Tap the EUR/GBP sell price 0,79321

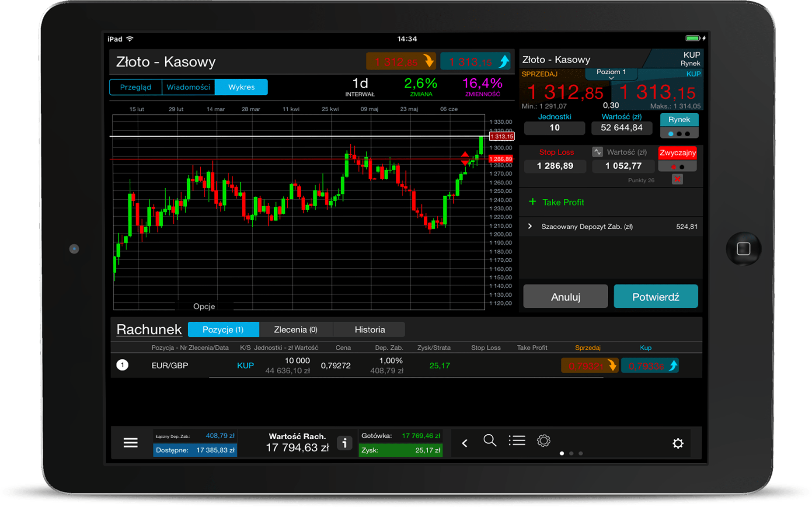coord(589,365)
